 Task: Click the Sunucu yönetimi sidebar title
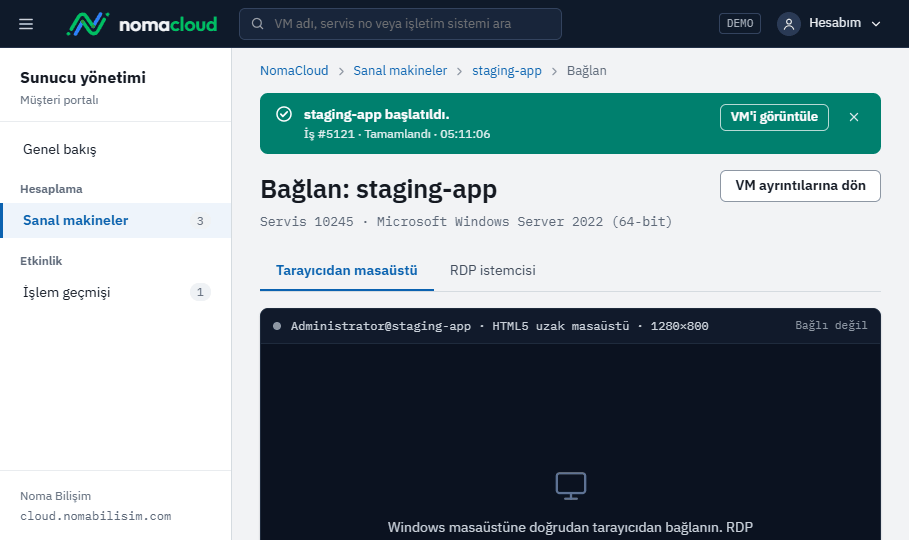tap(83, 78)
